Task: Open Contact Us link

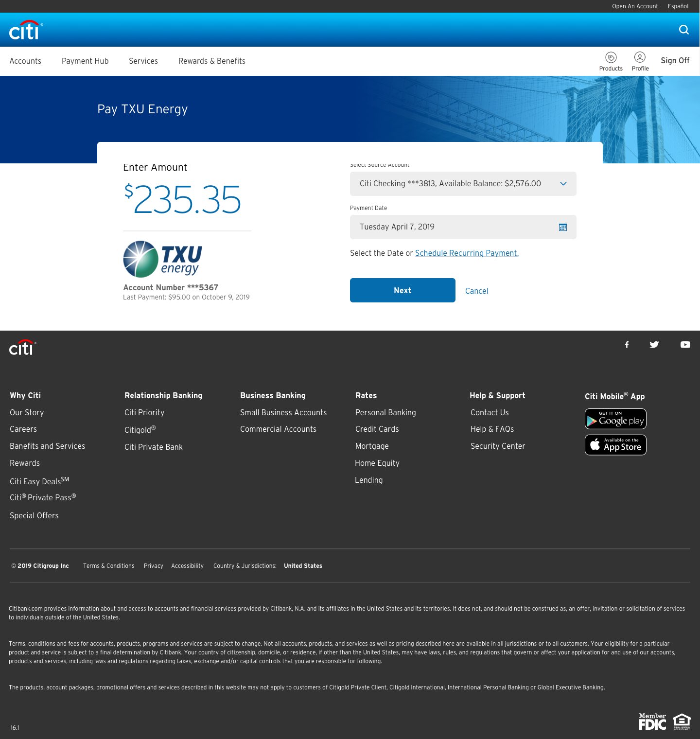Action: coord(490,413)
